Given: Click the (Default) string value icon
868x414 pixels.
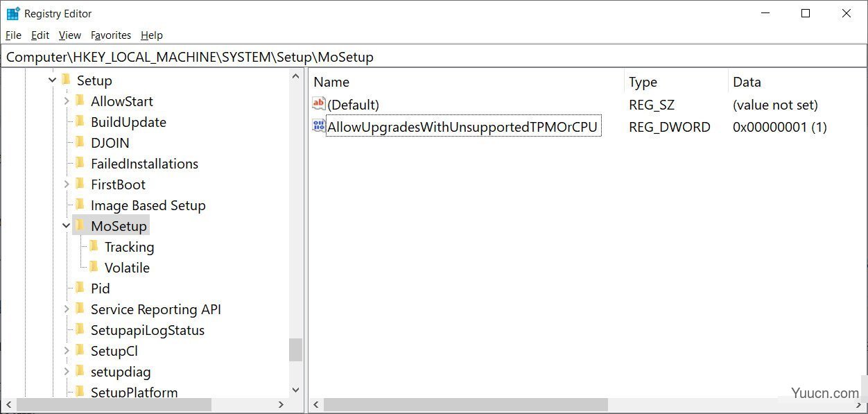Looking at the screenshot, I should click(319, 104).
